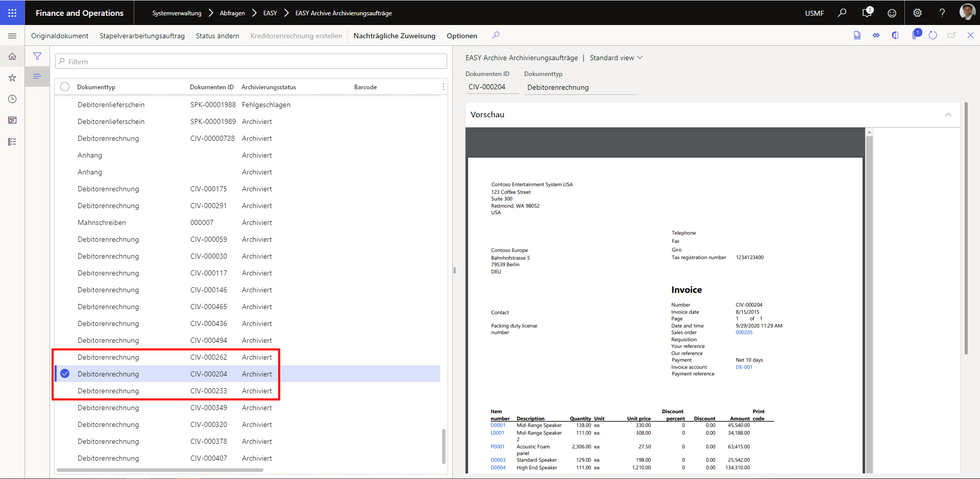This screenshot has width=980, height=479.
Task: Open form in new window icon
Action: 951,35
